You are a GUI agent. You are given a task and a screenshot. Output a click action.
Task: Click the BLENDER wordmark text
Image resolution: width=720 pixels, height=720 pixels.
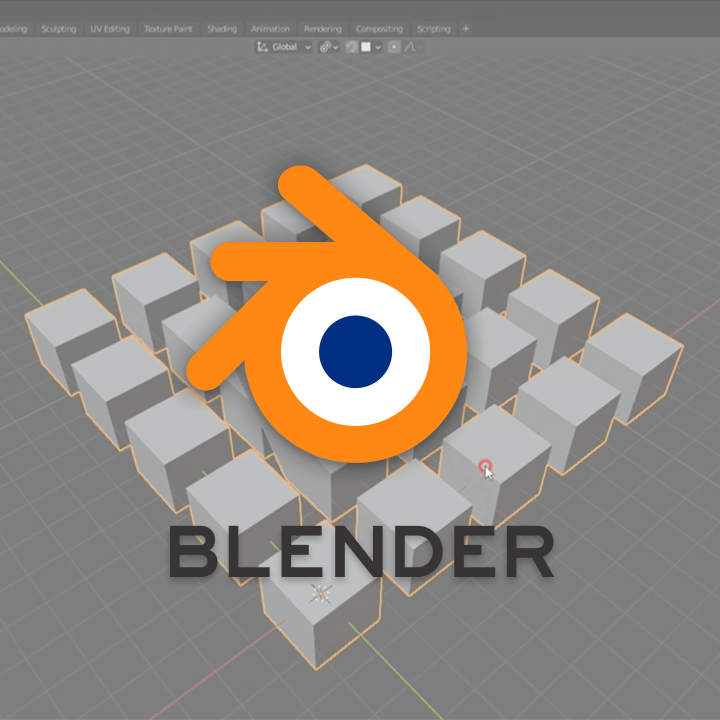(361, 552)
